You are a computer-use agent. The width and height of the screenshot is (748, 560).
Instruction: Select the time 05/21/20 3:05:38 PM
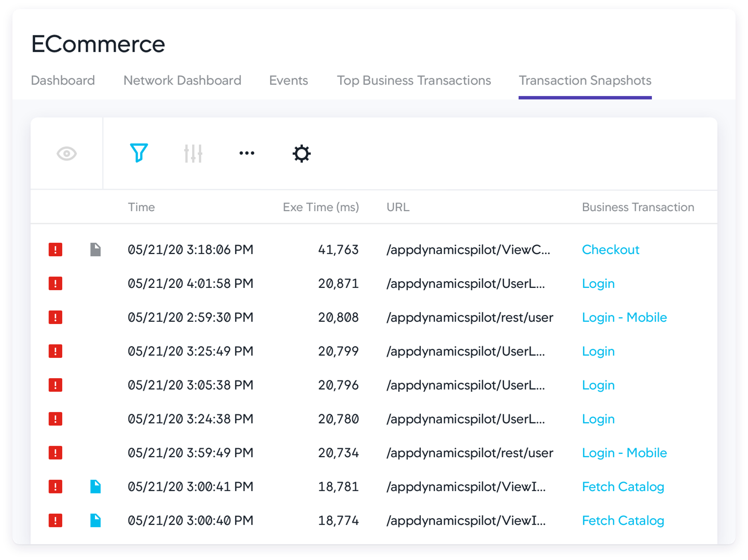[190, 385]
